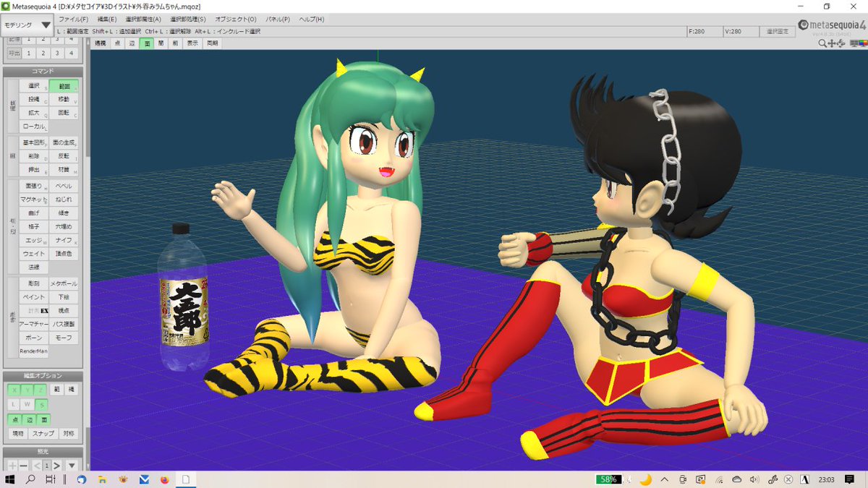This screenshot has width=868, height=488.
Task: Select the 移動 (Move) tool
Action: 64,99
